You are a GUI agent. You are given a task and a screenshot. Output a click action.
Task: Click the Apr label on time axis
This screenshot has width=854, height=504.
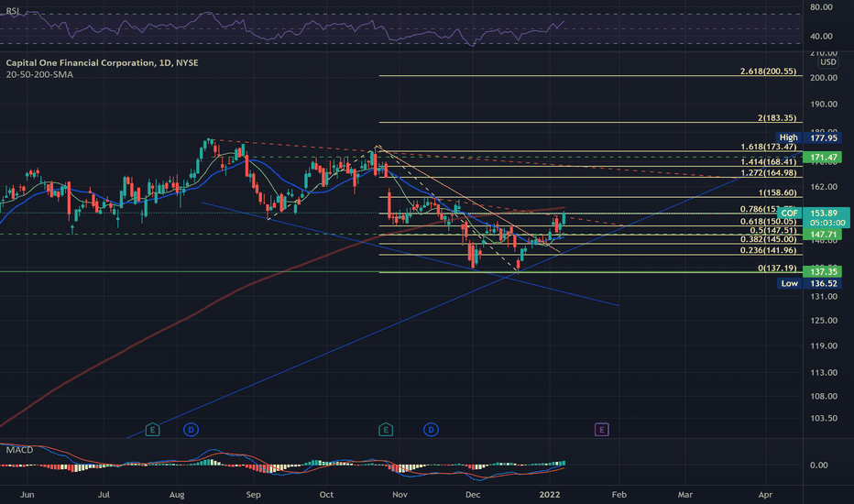(765, 495)
